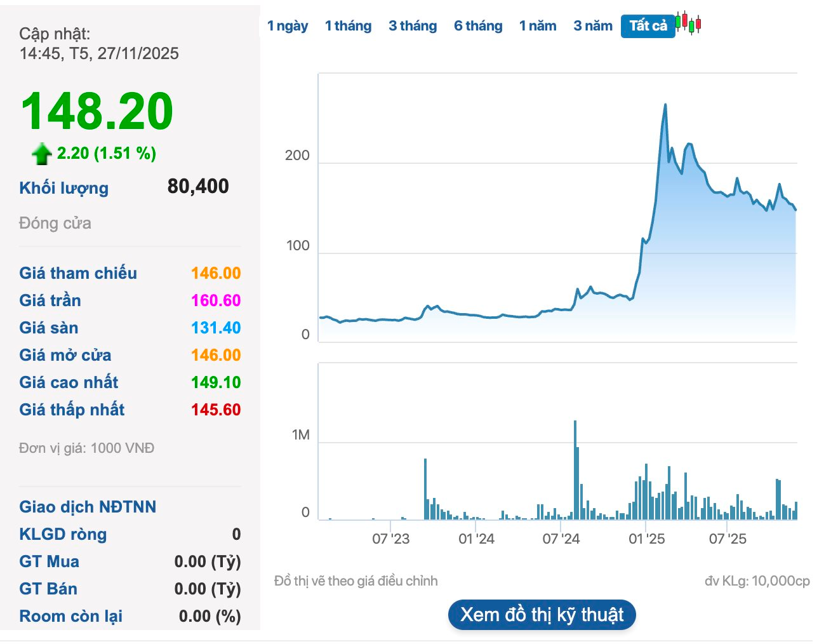Click the "Room còn lại" label
The width and height of the screenshot is (838, 644).
click(x=70, y=616)
